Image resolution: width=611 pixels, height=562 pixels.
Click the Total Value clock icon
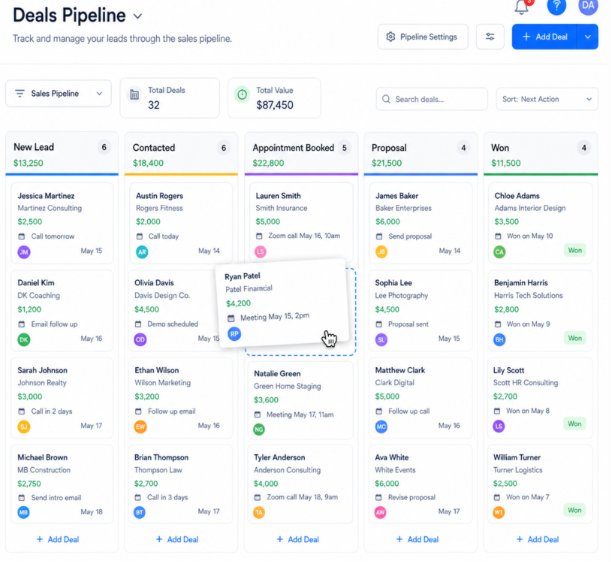coord(242,95)
